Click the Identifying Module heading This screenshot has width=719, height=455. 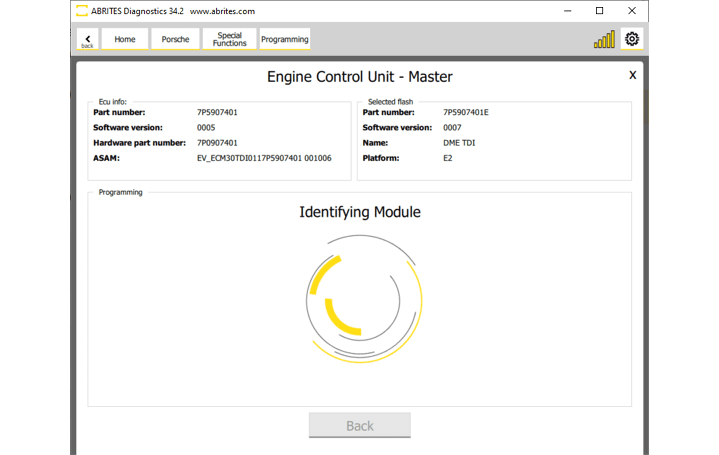pyautogui.click(x=360, y=212)
